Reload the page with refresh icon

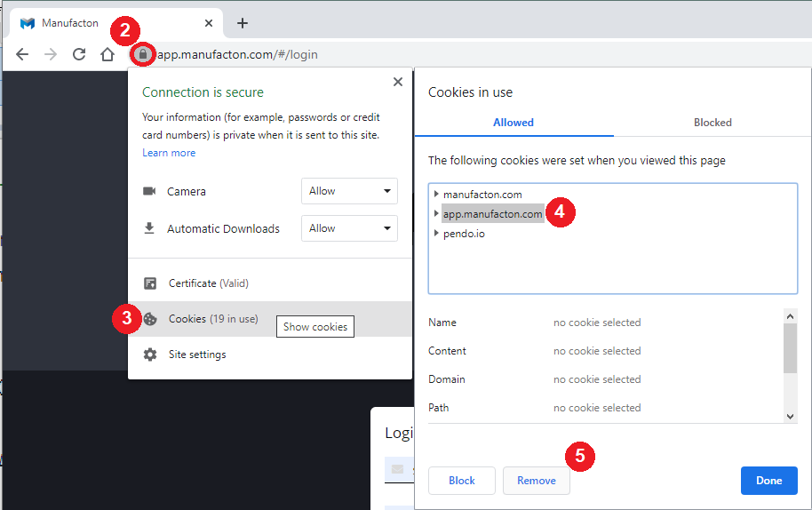click(79, 54)
